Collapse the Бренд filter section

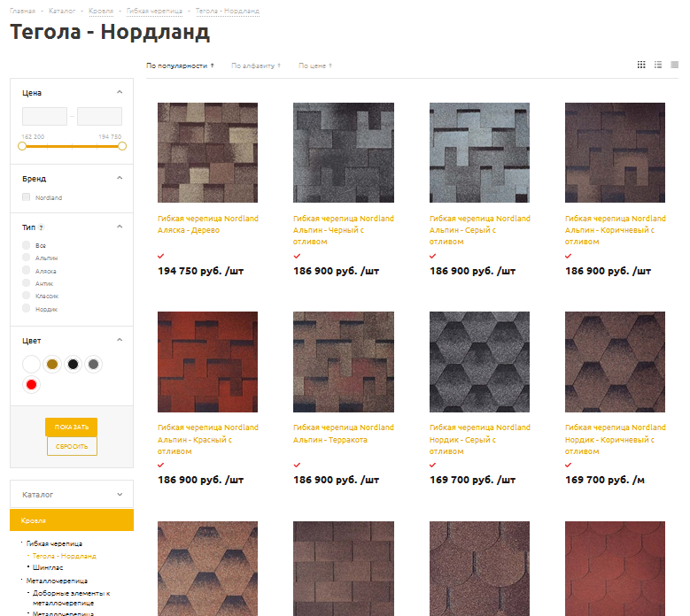point(120,178)
